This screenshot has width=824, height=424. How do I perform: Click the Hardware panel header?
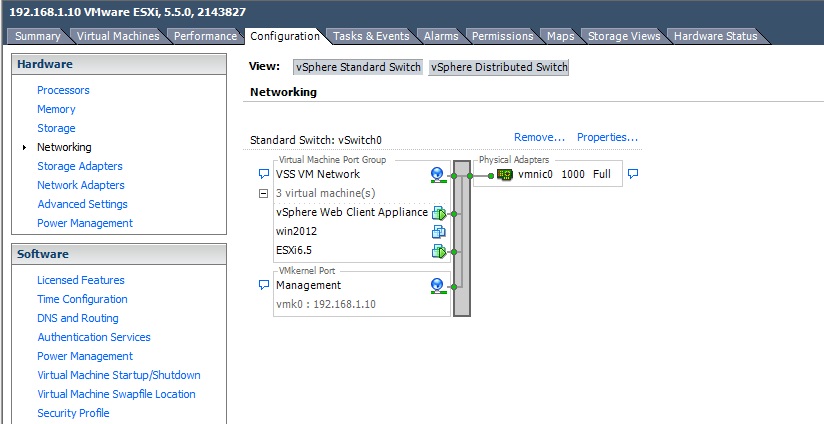pos(119,64)
